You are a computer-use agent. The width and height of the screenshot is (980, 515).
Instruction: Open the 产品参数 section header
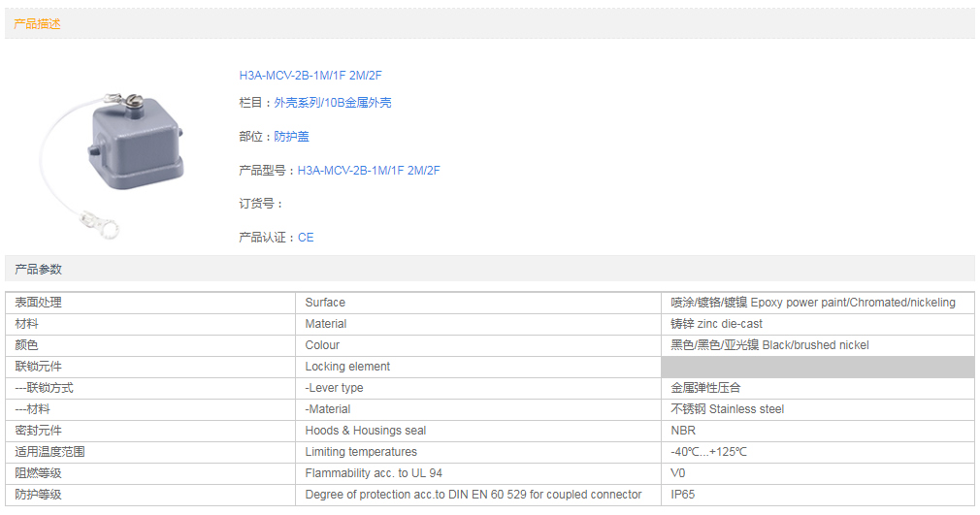(x=37, y=269)
